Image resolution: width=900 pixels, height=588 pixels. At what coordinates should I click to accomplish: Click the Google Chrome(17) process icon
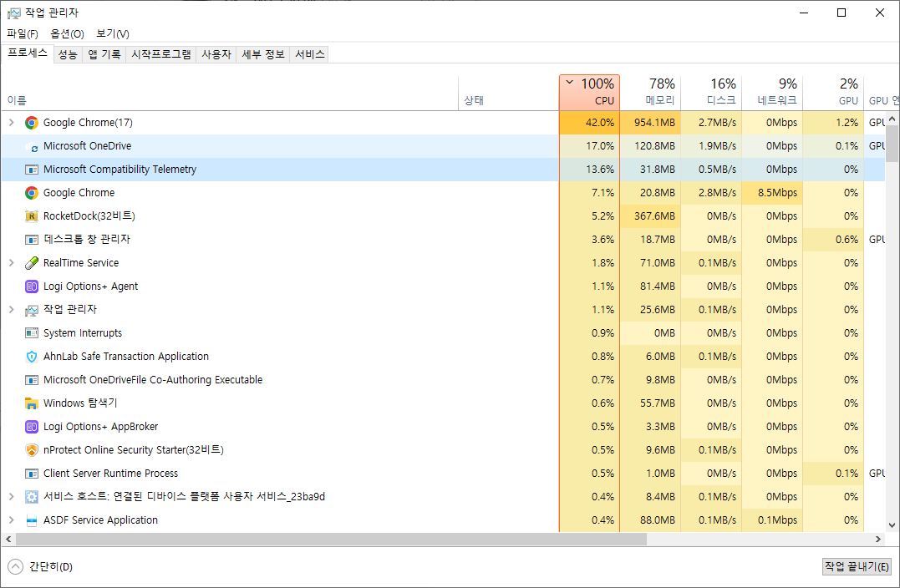(x=32, y=123)
